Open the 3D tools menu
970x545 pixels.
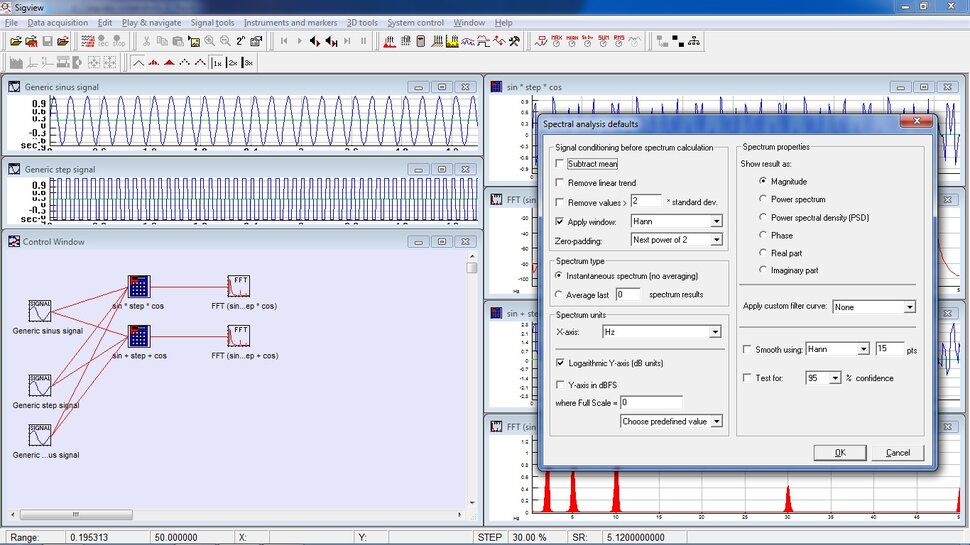(x=362, y=23)
